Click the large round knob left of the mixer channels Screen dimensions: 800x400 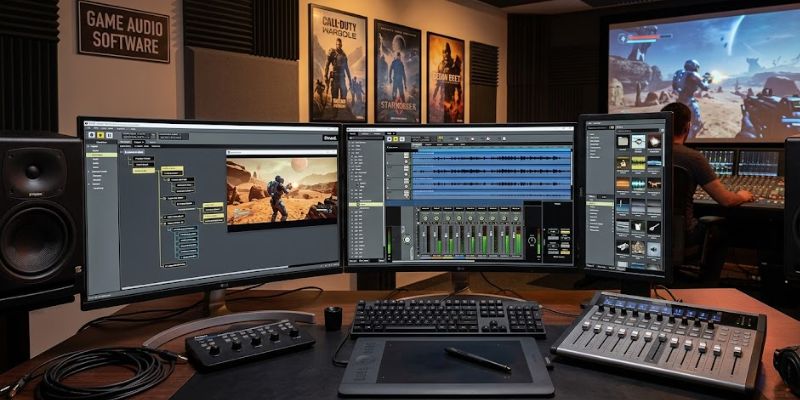407,239
